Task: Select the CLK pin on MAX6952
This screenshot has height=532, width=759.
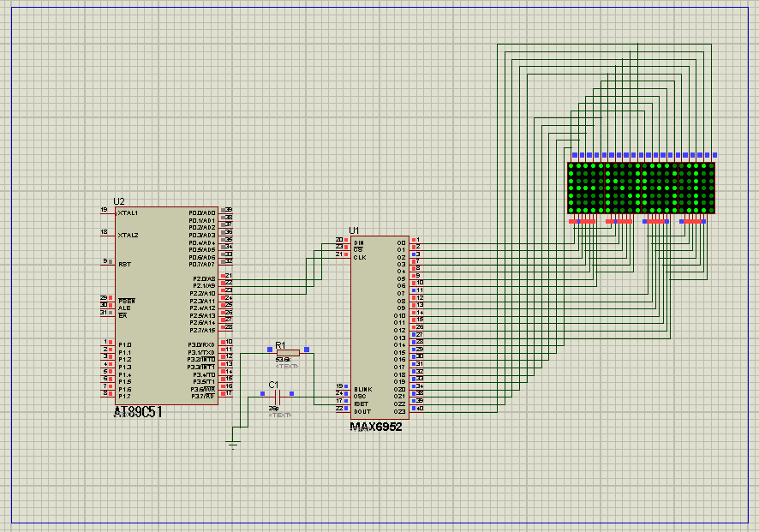Action: [359, 256]
